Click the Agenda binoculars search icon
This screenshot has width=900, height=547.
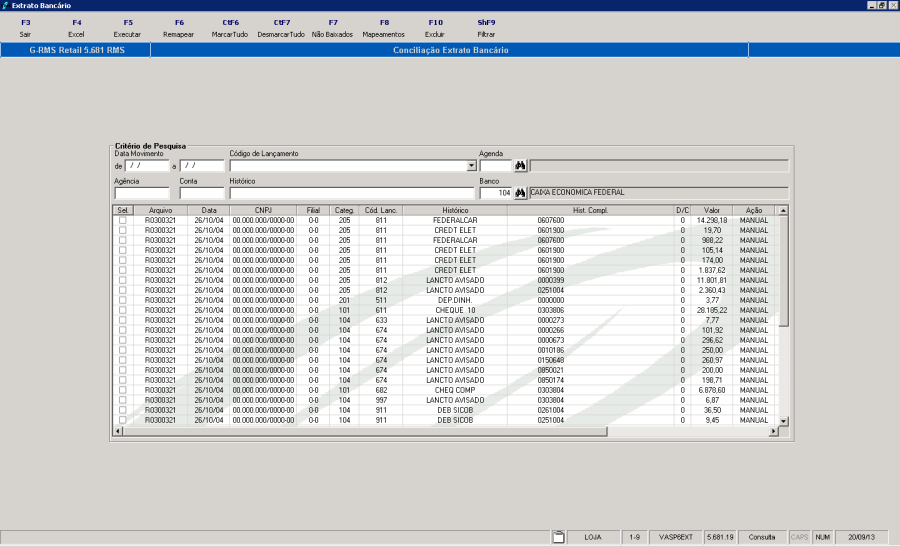pyautogui.click(x=520, y=166)
